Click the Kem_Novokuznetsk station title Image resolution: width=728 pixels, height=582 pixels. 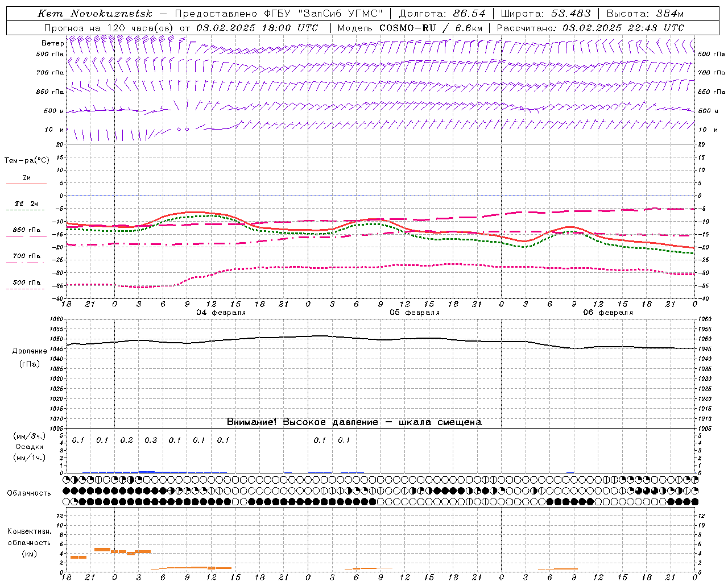click(x=95, y=14)
